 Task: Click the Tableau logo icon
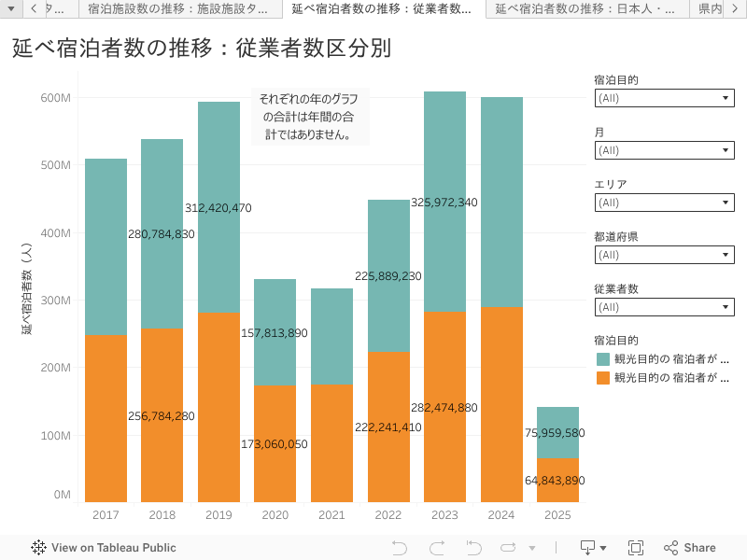(x=39, y=548)
